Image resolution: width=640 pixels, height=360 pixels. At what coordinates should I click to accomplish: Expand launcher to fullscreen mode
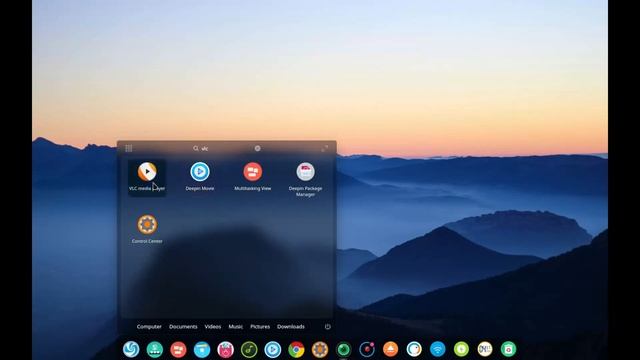pos(324,148)
